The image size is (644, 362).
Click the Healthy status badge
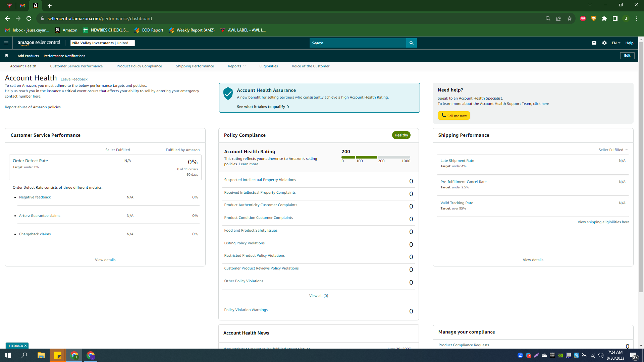point(401,135)
